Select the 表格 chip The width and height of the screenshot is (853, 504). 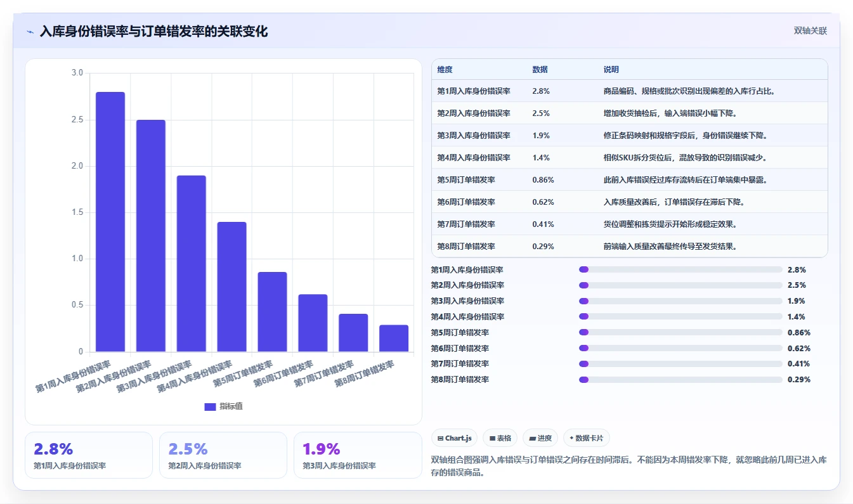(500, 438)
